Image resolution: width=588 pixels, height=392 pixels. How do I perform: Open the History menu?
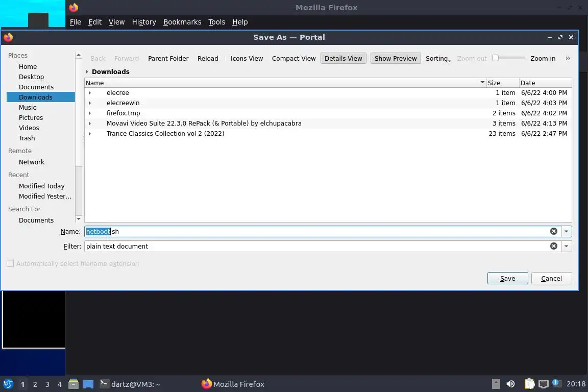[144, 22]
